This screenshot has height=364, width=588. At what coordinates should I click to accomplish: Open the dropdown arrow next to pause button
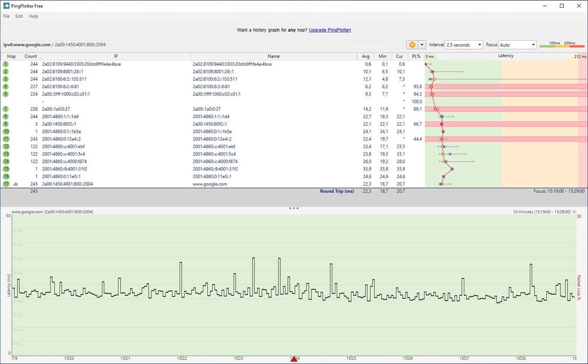(423, 45)
